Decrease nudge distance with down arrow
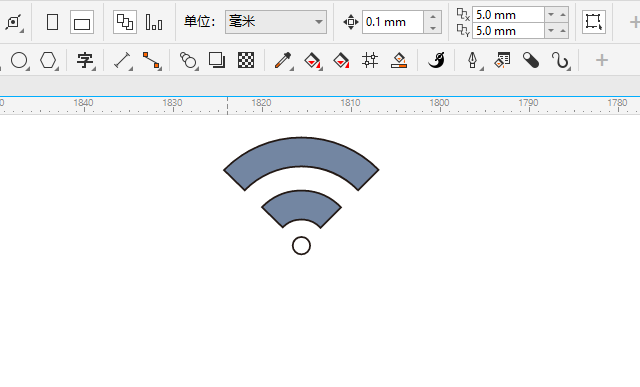The image size is (640, 387). coord(433,28)
